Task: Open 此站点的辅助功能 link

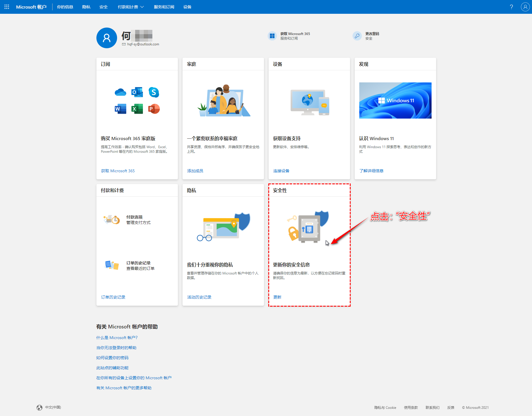Action: coord(112,368)
